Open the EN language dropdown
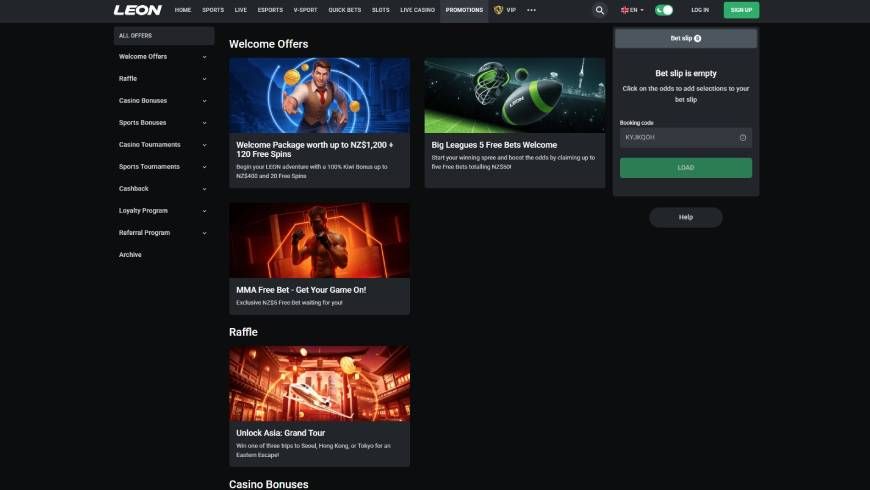The image size is (870, 490). (632, 10)
